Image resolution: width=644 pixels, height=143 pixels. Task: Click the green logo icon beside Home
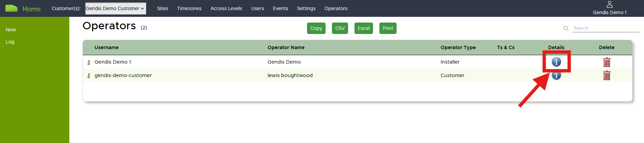pos(11,8)
